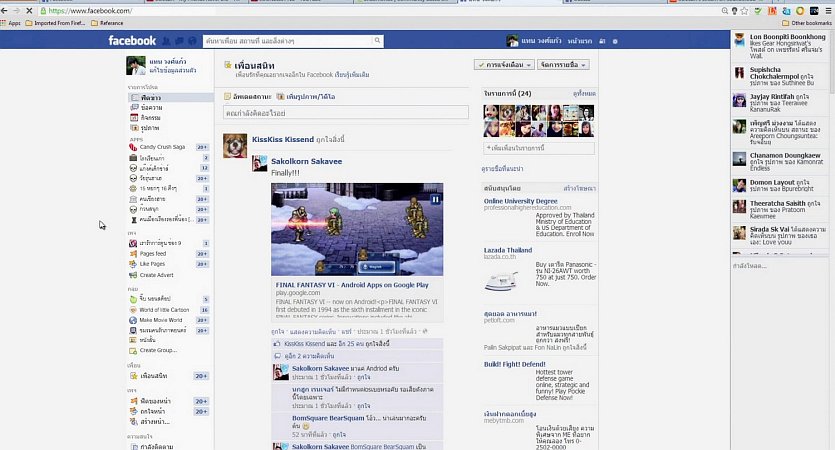Expand the manage list dropdown button

(x=563, y=64)
